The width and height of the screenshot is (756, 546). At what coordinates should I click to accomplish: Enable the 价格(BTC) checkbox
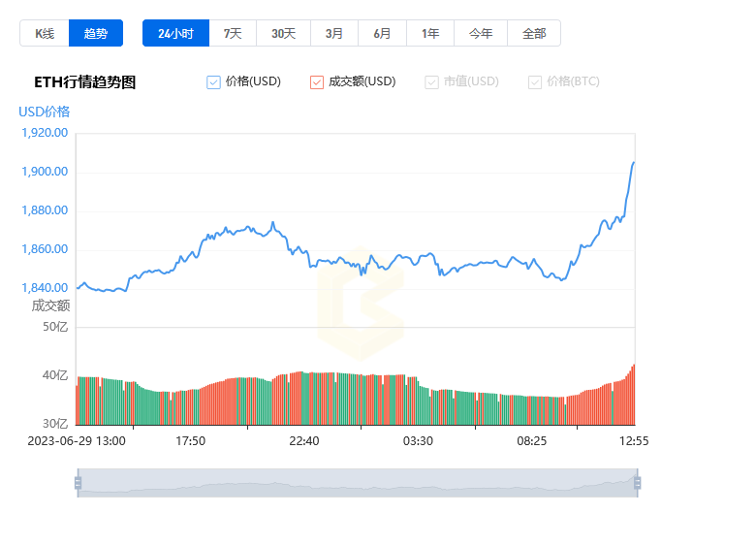click(x=535, y=82)
